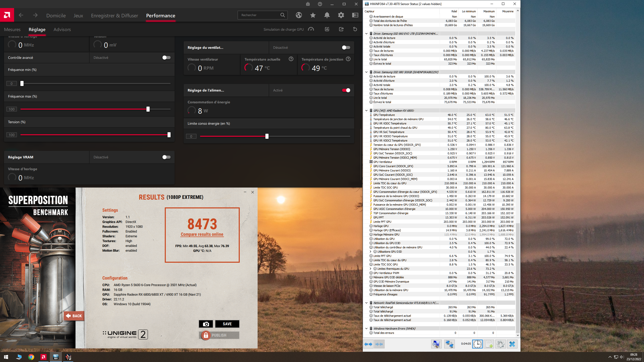
Task: Open Chrome from the taskbar
Action: pyautogui.click(x=31, y=357)
